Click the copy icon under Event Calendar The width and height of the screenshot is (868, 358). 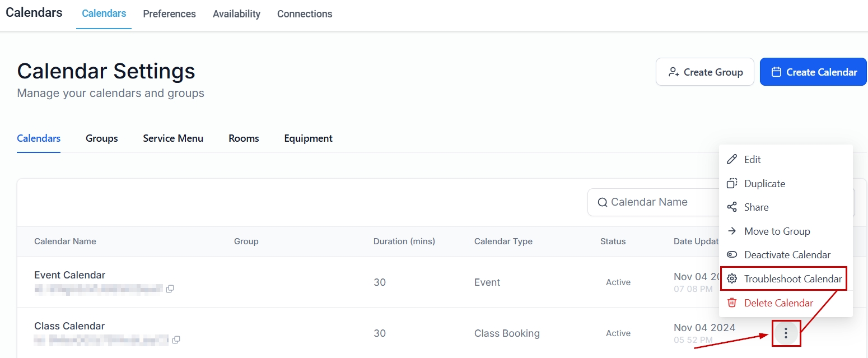pyautogui.click(x=170, y=289)
